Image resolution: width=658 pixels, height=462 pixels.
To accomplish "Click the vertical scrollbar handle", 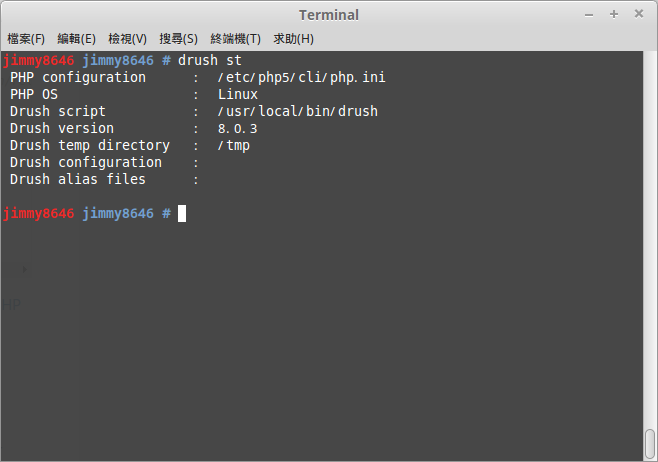I will 650,444.
